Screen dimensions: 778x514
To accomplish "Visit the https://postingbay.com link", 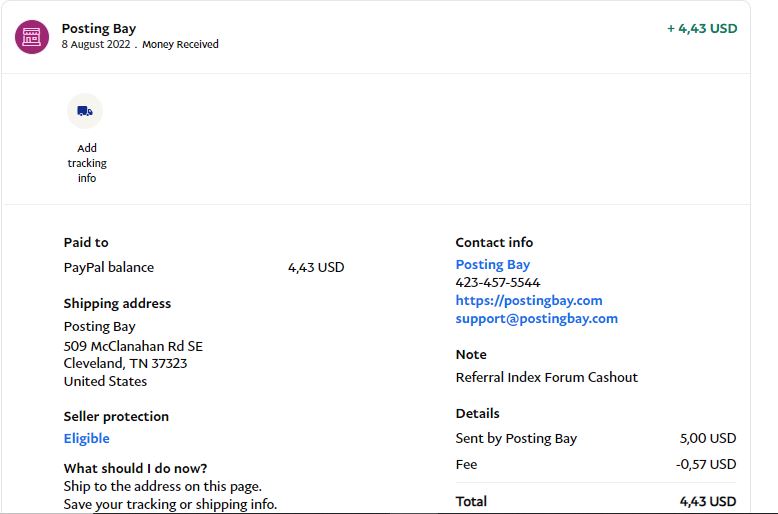I will 529,300.
